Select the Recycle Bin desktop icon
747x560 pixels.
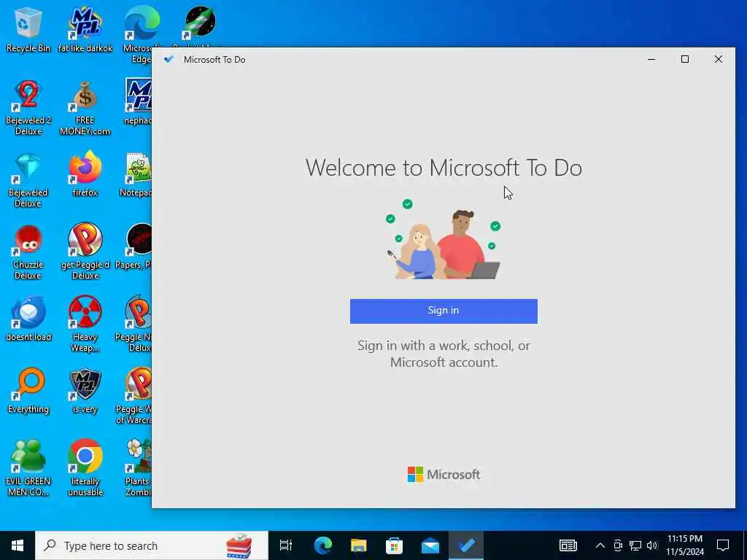(x=28, y=29)
